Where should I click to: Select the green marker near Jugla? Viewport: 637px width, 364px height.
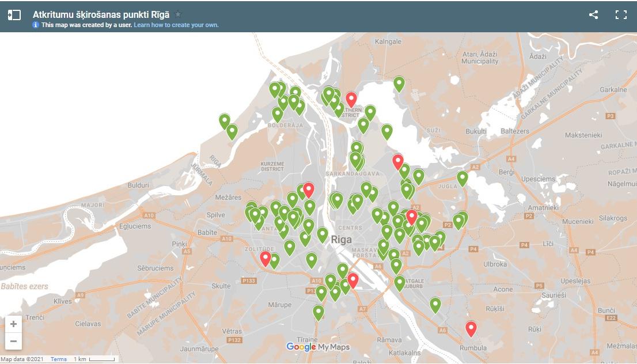pos(462,177)
